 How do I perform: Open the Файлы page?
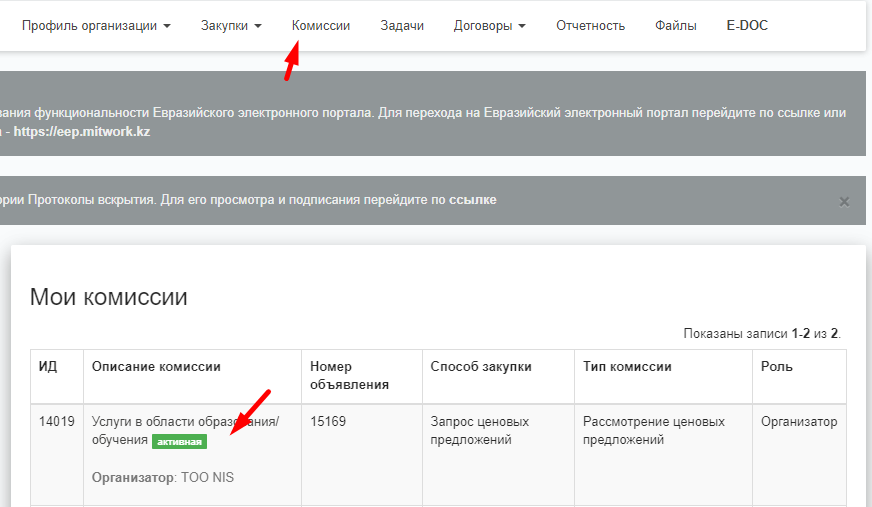[x=676, y=26]
